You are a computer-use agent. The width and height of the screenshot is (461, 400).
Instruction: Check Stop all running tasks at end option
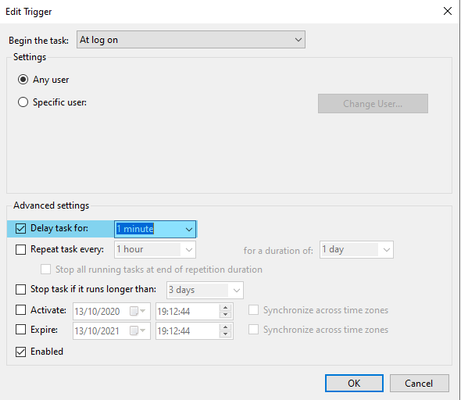click(x=46, y=269)
